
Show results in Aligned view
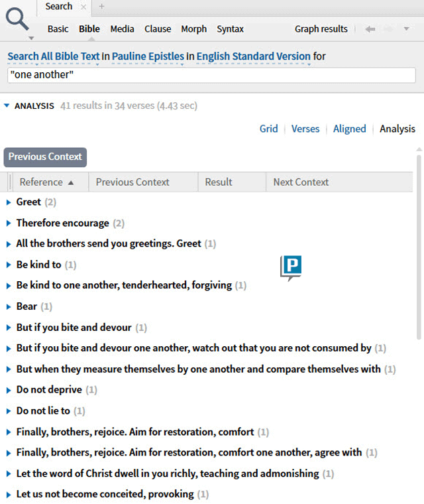point(349,129)
